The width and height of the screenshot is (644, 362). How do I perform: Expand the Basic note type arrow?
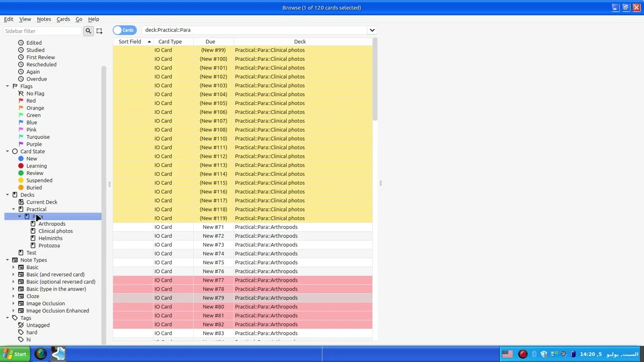click(x=14, y=267)
